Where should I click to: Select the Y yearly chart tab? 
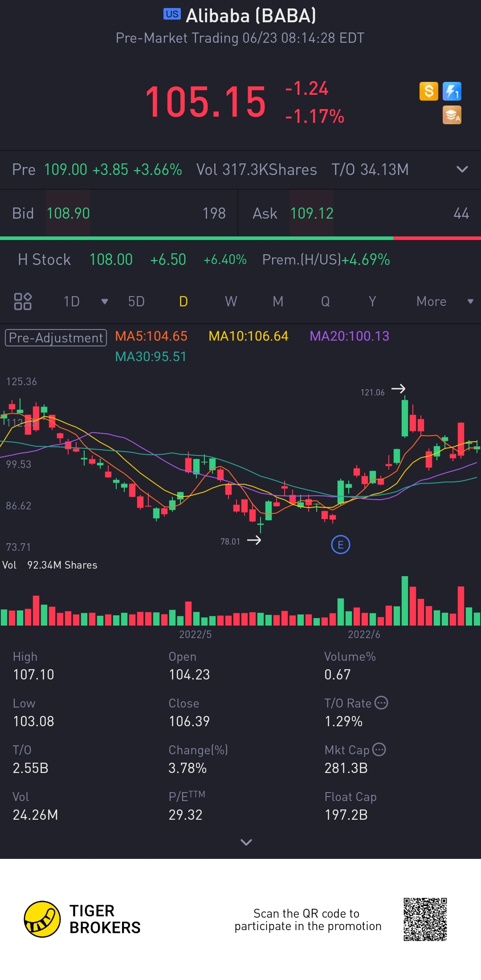click(373, 301)
